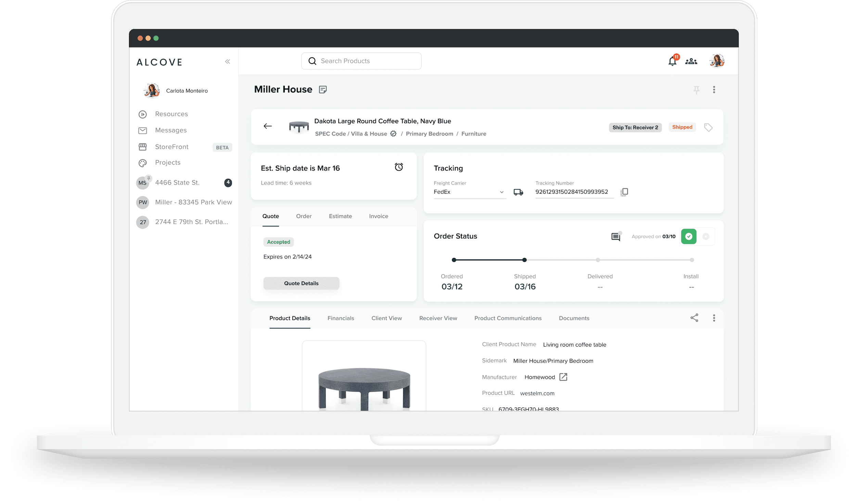Open the Miller House notes icon
Image resolution: width=858 pixels, height=504 pixels.
(x=323, y=90)
